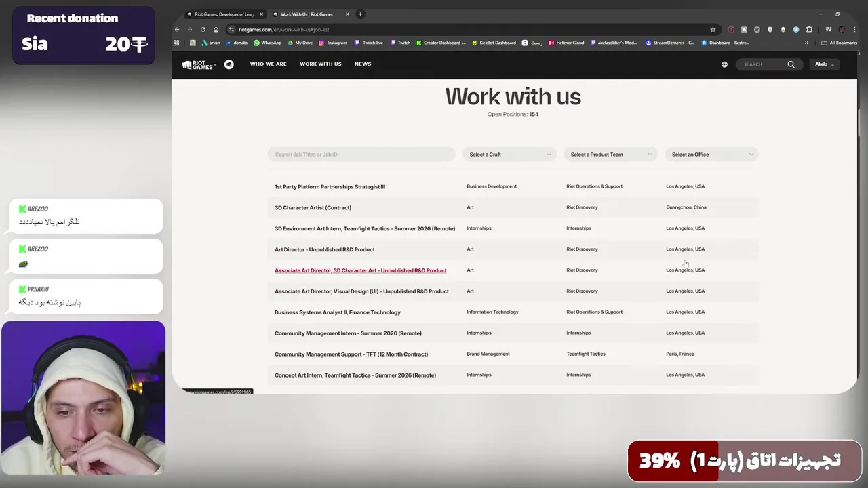Open the All Bookmarks folder
This screenshot has width=868, height=488.
tap(839, 43)
